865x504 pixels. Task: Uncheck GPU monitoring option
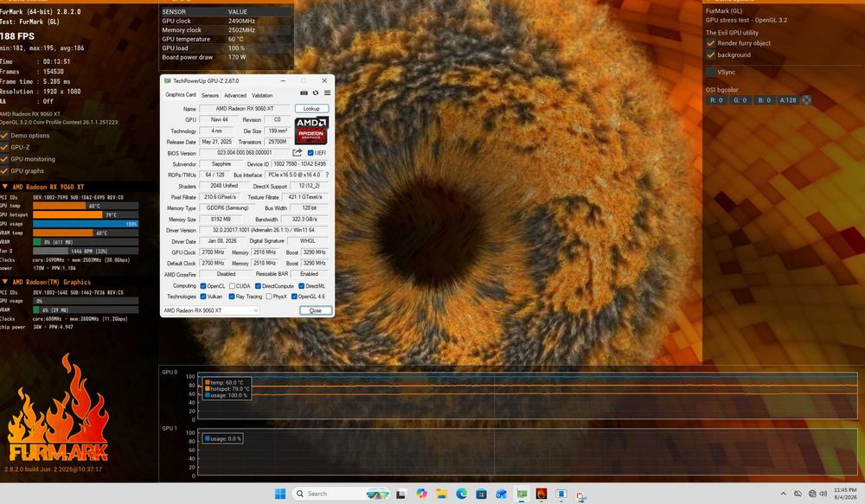coord(4,159)
